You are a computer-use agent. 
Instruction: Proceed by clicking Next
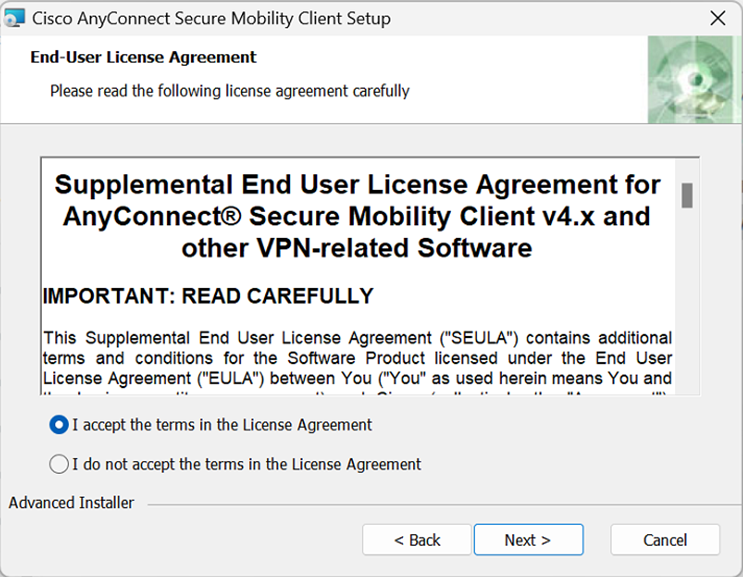528,540
